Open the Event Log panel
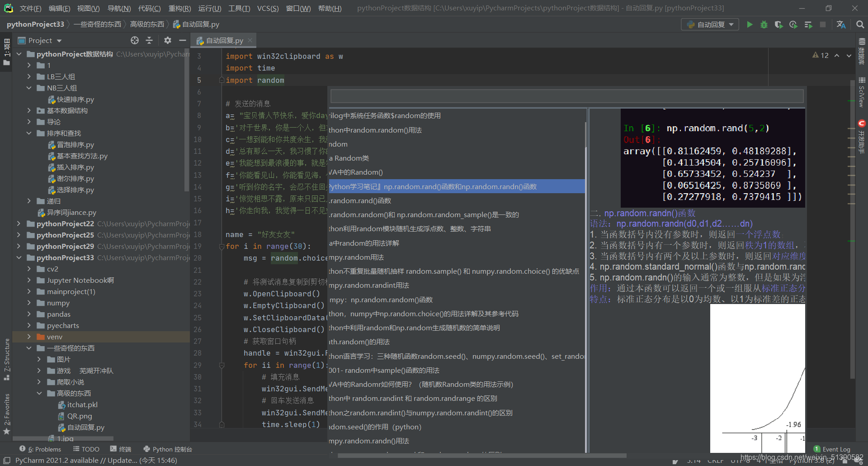Screen dimensions: 868x466 click(x=832, y=449)
